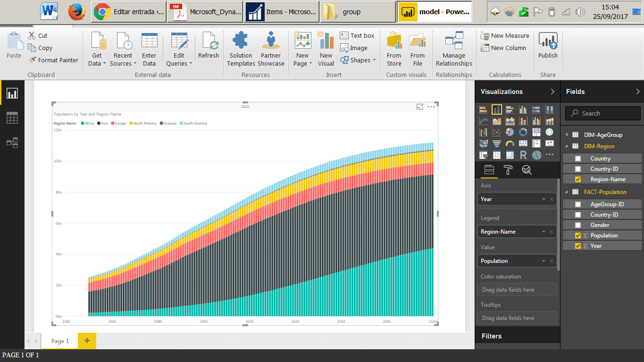
Task: Open the New Page menu
Action: point(303,49)
